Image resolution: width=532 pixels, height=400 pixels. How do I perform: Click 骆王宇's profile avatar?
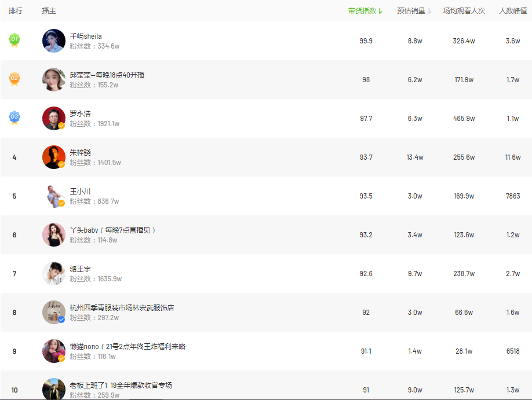coord(54,273)
